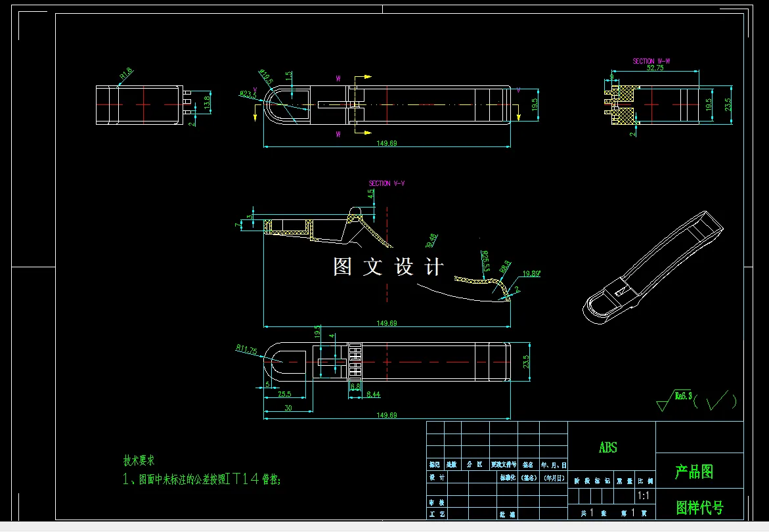The height and width of the screenshot is (532, 769).
Task: Click the 设计 row label
Action: (437, 477)
